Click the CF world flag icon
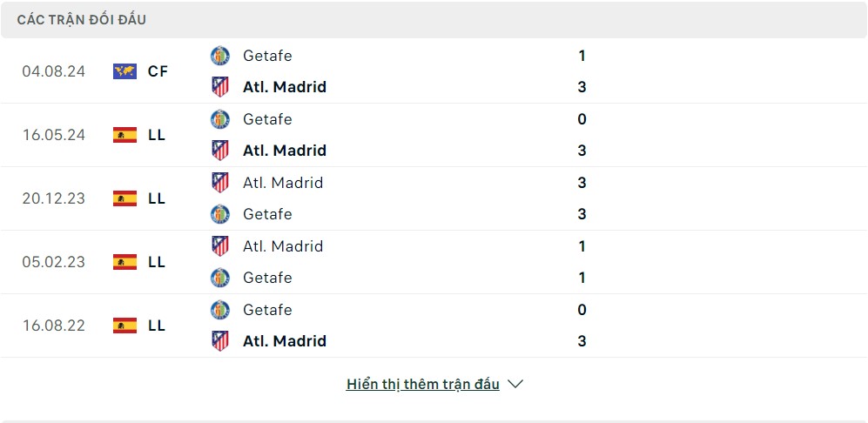Screen dimensions: 868x423 tap(124, 71)
